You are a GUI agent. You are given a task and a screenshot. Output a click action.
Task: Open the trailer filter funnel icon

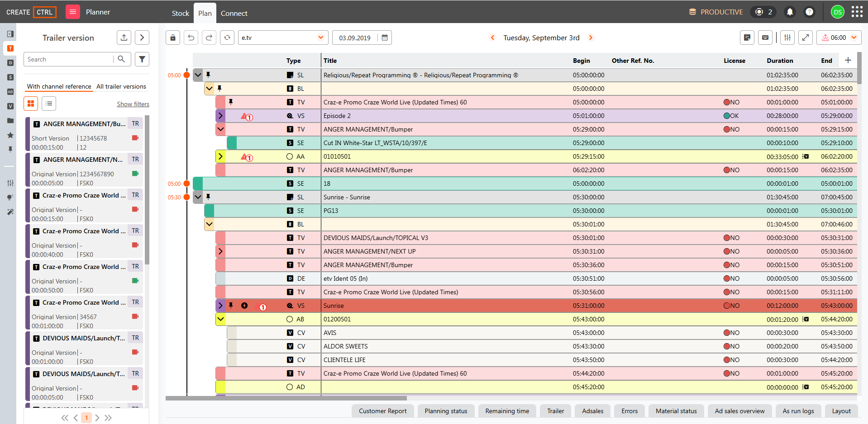tap(142, 59)
